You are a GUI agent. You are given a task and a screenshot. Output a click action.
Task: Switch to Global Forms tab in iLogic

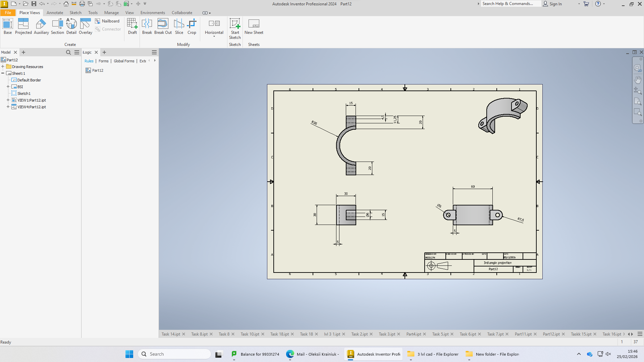(x=124, y=61)
